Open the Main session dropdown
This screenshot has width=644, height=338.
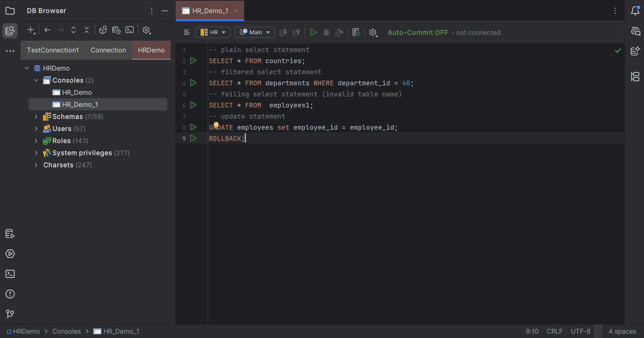pyautogui.click(x=255, y=32)
